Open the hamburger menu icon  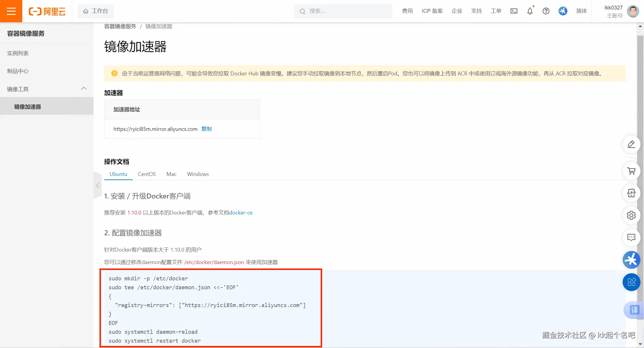pyautogui.click(x=11, y=11)
